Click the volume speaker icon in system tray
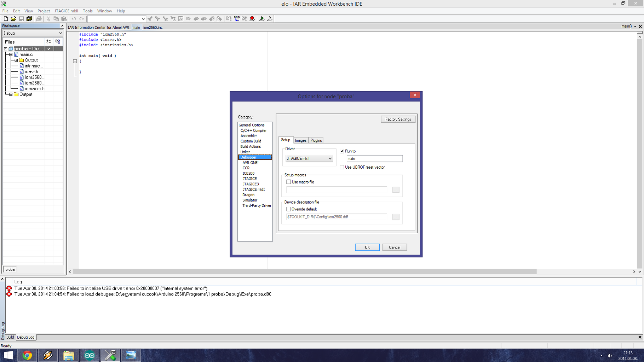This screenshot has height=362, width=644. pos(610,356)
